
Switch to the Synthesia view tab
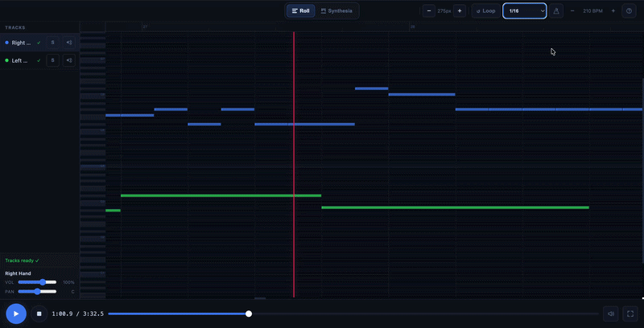[x=336, y=11]
